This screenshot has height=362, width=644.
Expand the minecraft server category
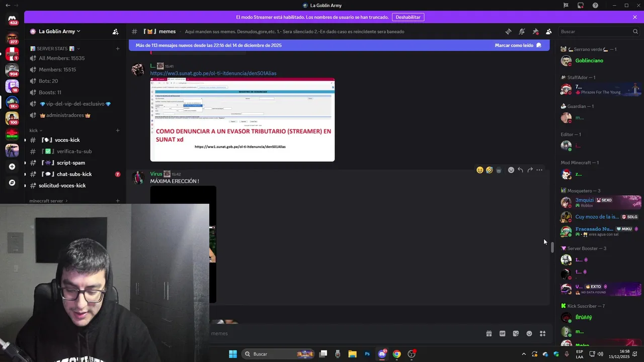pyautogui.click(x=48, y=201)
